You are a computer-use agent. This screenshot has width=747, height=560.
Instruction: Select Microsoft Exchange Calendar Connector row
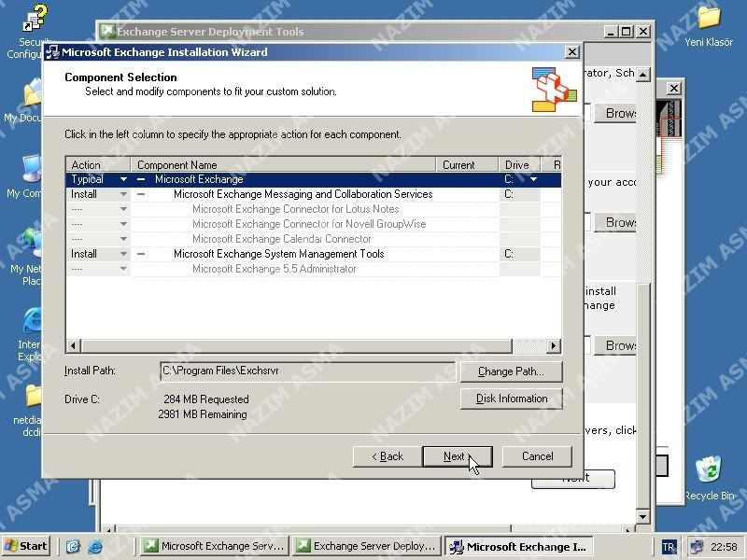coord(314,239)
